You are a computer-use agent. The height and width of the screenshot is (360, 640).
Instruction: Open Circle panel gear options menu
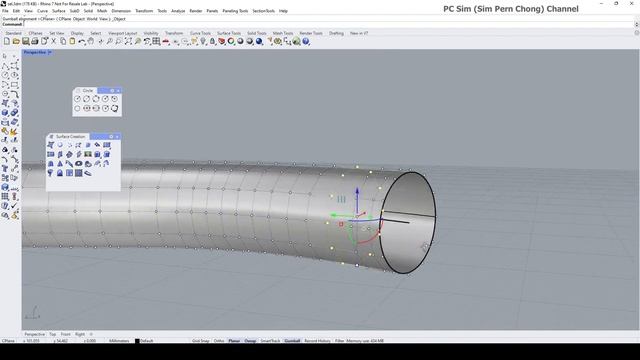click(x=112, y=91)
